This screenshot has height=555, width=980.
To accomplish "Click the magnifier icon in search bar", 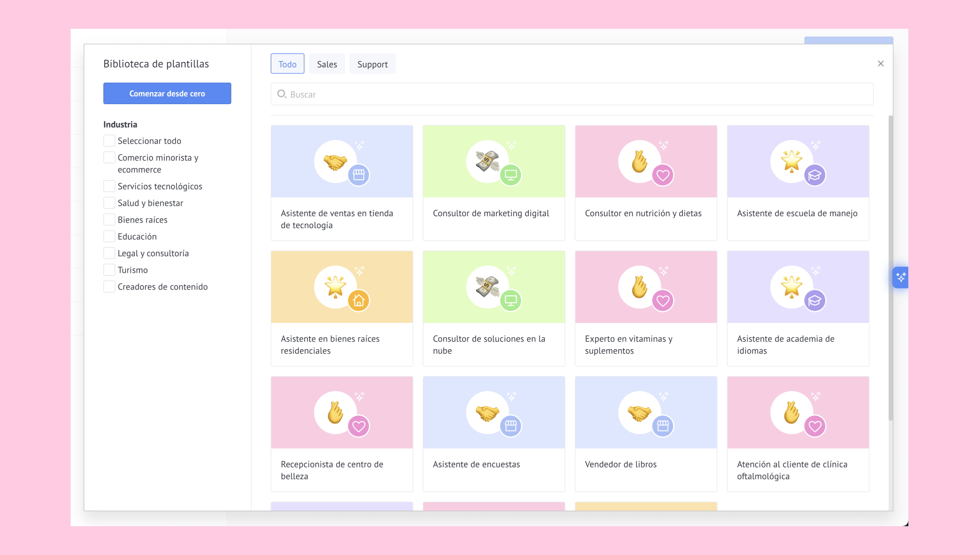I will pyautogui.click(x=282, y=94).
